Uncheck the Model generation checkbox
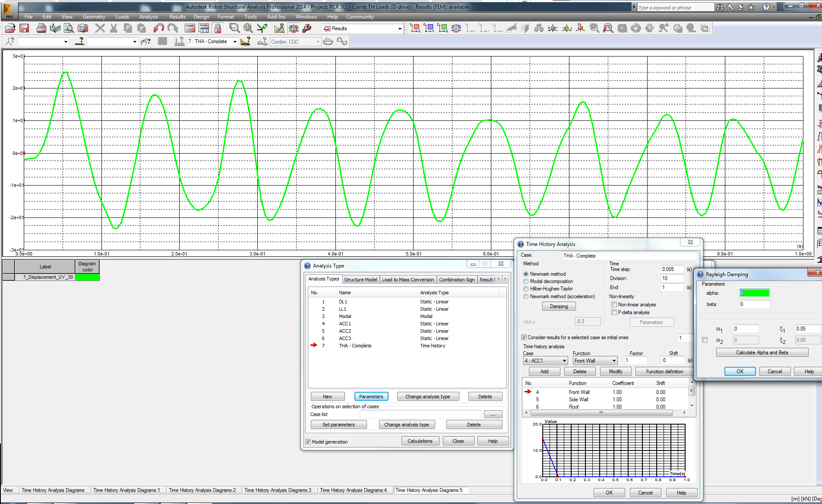The image size is (822, 504). [x=308, y=441]
